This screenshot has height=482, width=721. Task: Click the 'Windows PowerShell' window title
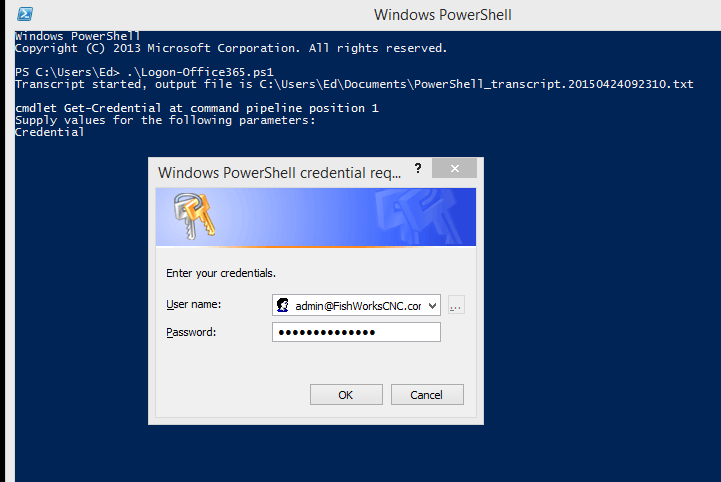(x=443, y=15)
